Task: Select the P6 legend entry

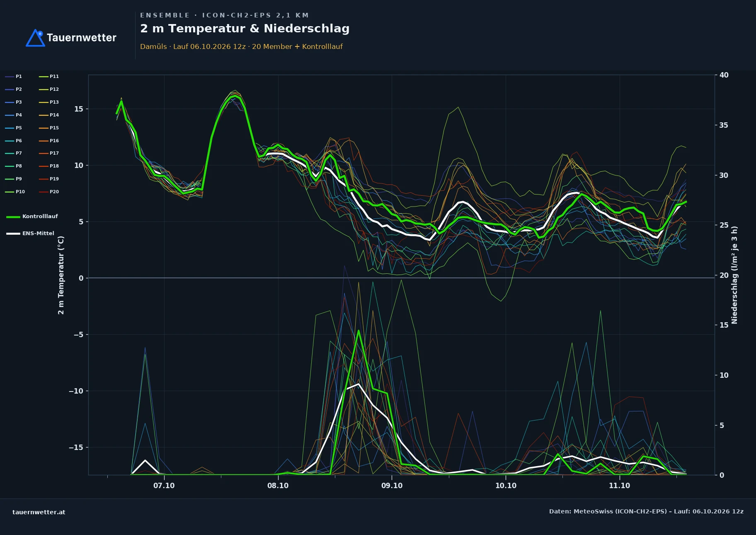Action: [14, 141]
